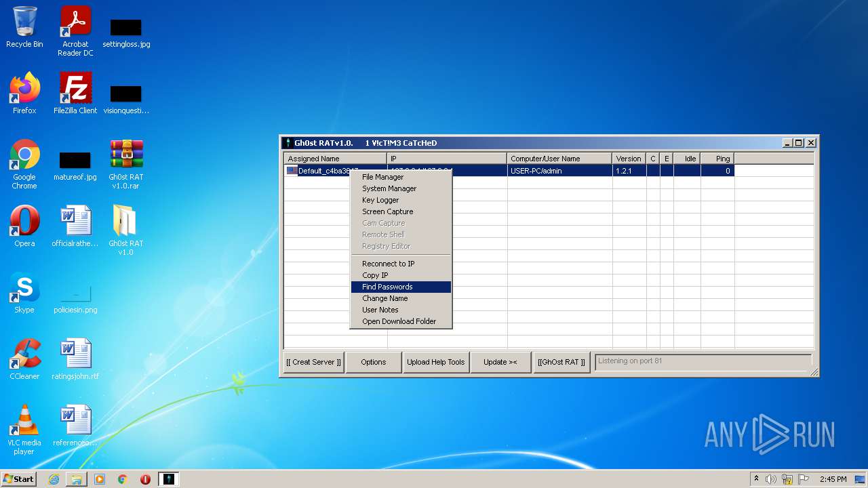Launch Acrobat Reader DC from desktop
Screen dimensions: 868x488
pyautogui.click(x=75, y=31)
